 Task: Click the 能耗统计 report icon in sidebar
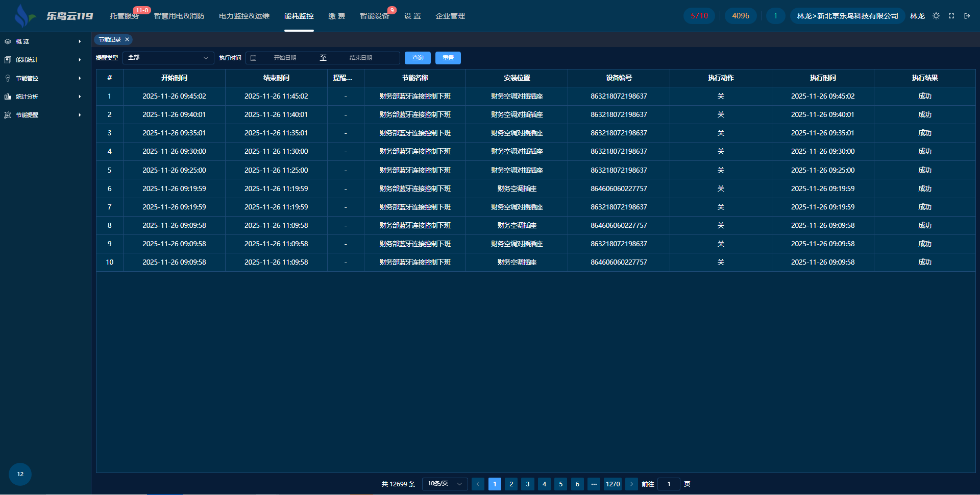point(8,60)
